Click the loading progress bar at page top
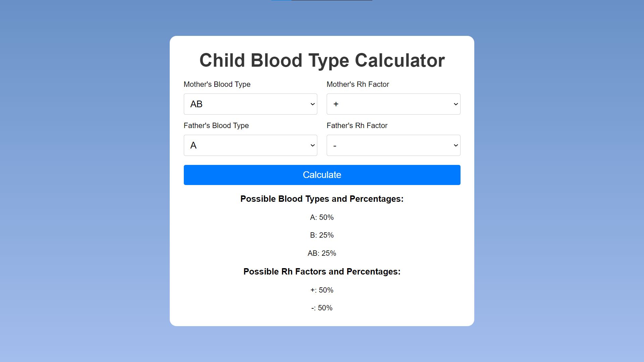The height and width of the screenshot is (362, 644). tap(322, 0)
